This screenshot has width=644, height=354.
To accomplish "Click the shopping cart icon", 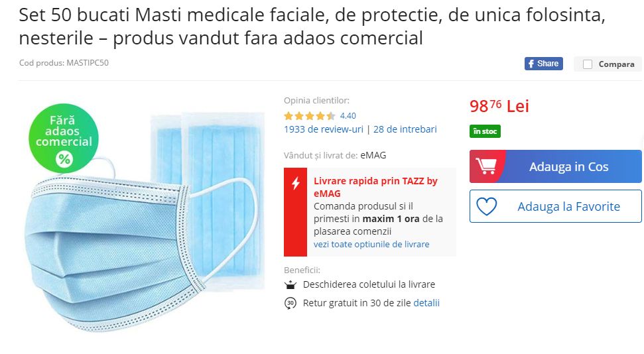I will 486,166.
